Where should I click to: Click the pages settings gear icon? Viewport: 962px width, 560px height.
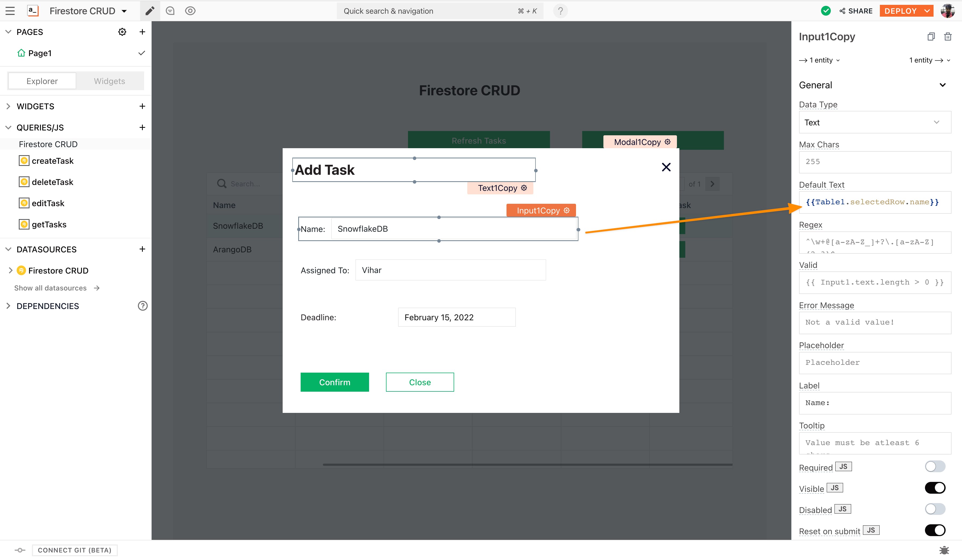point(122,32)
